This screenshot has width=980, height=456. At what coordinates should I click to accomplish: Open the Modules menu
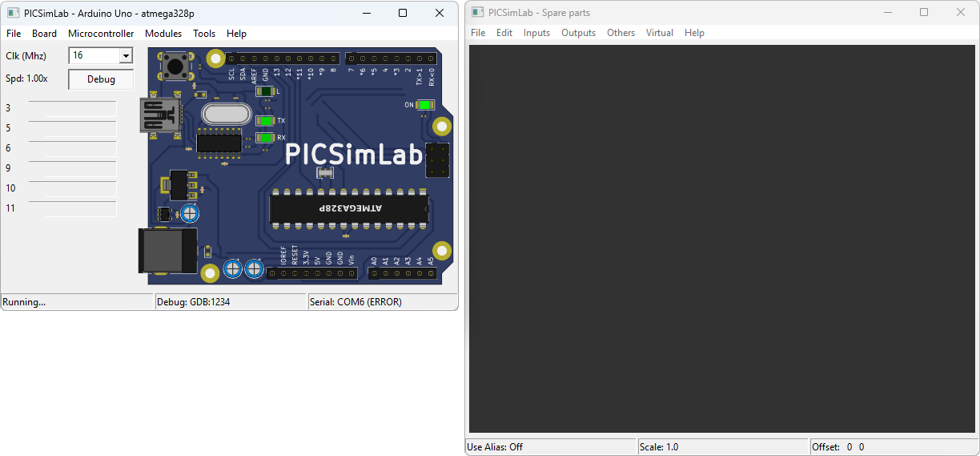[163, 34]
